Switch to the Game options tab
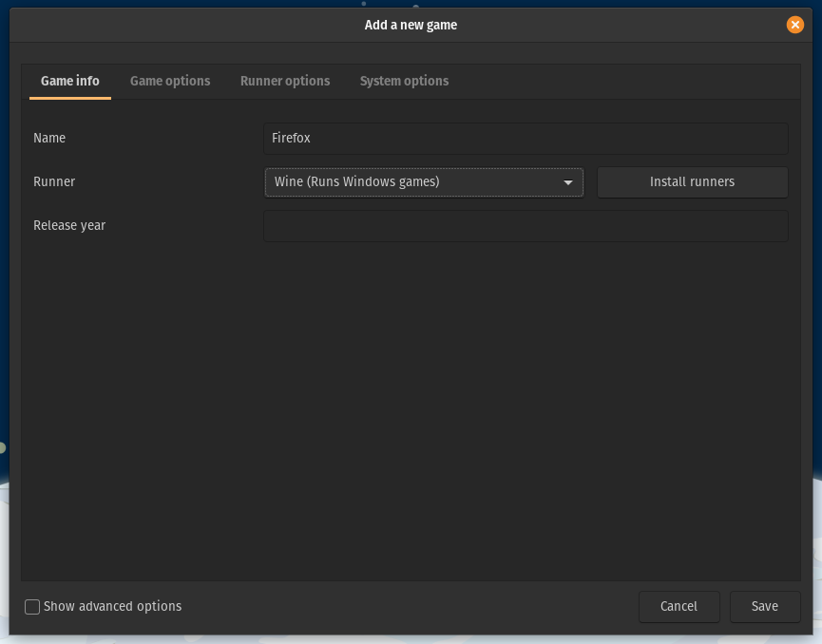822x644 pixels. point(170,81)
